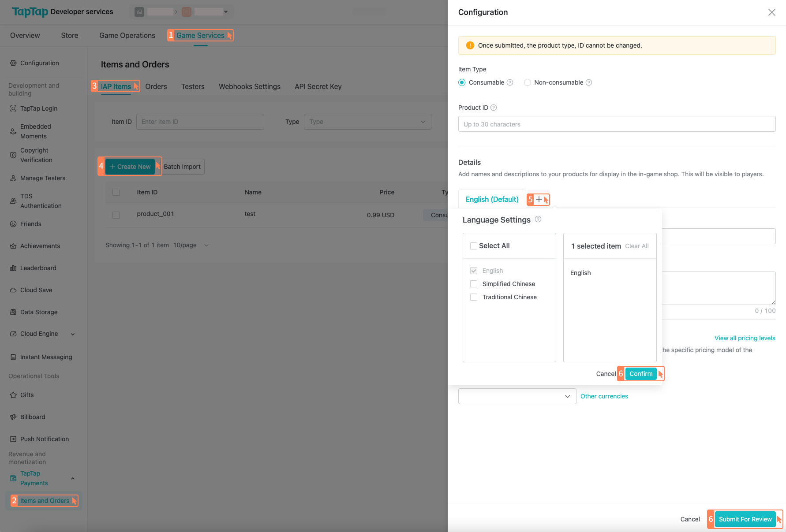Select the English (Default) language tab
The width and height of the screenshot is (786, 532).
pyautogui.click(x=492, y=199)
